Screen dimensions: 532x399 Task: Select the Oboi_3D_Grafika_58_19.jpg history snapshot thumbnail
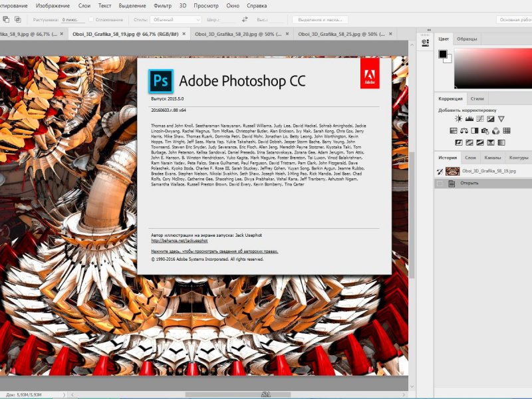[x=453, y=172]
